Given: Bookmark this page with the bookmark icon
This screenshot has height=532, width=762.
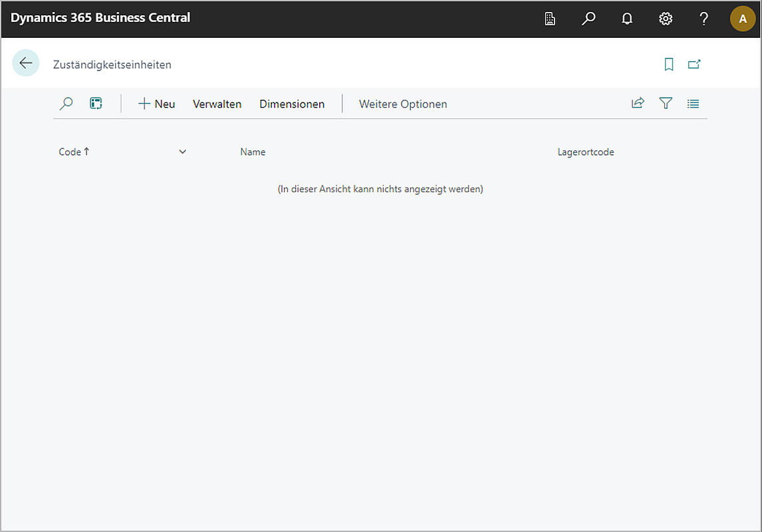Looking at the screenshot, I should [669, 64].
